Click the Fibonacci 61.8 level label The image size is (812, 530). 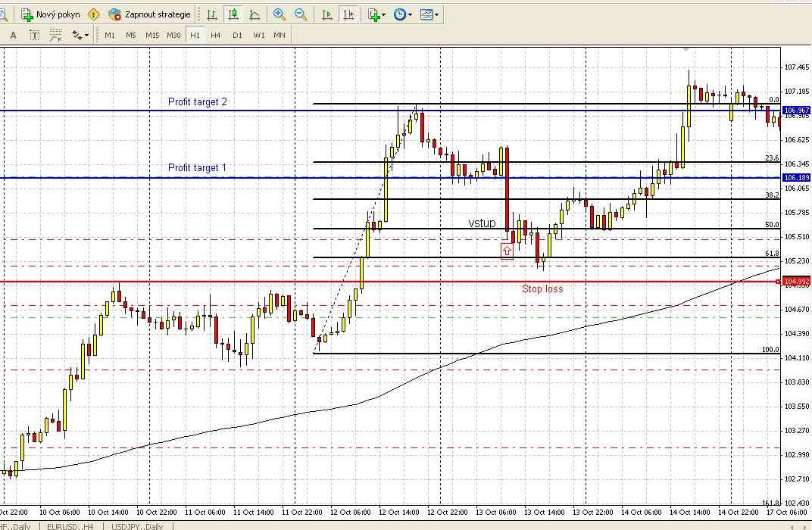[772, 254]
